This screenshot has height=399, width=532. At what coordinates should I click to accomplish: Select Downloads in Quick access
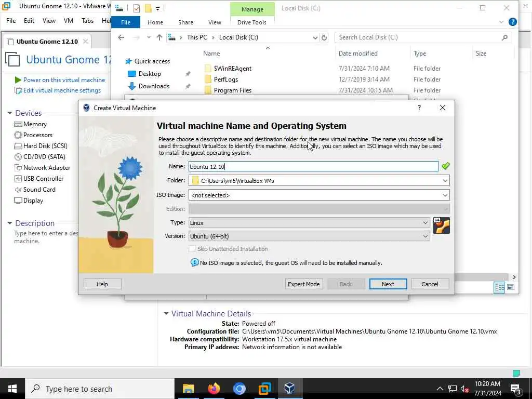pos(154,86)
